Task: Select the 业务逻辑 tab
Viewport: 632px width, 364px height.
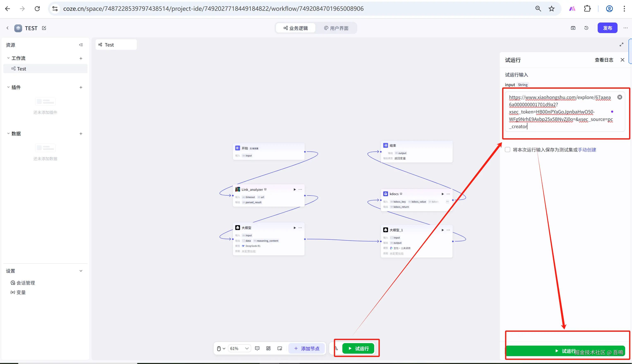Action: pos(295,28)
